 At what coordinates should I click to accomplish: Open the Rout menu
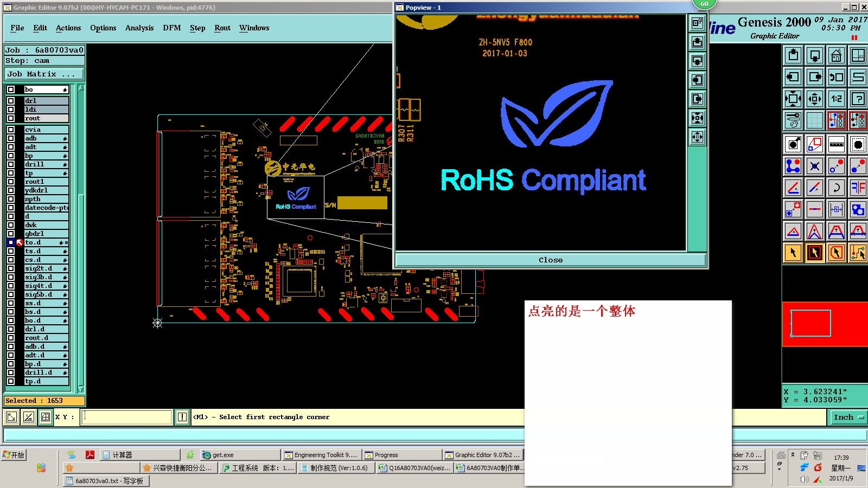[x=222, y=28]
